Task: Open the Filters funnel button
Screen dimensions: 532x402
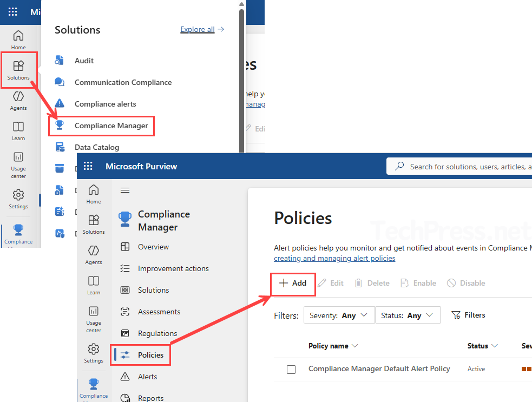Action: [468, 315]
